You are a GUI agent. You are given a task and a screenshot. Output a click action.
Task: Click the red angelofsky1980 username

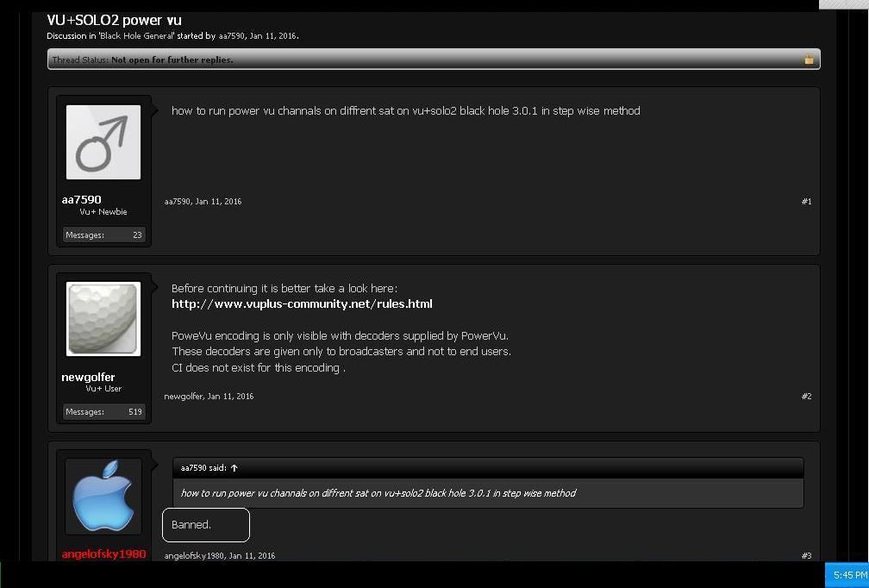pos(103,554)
